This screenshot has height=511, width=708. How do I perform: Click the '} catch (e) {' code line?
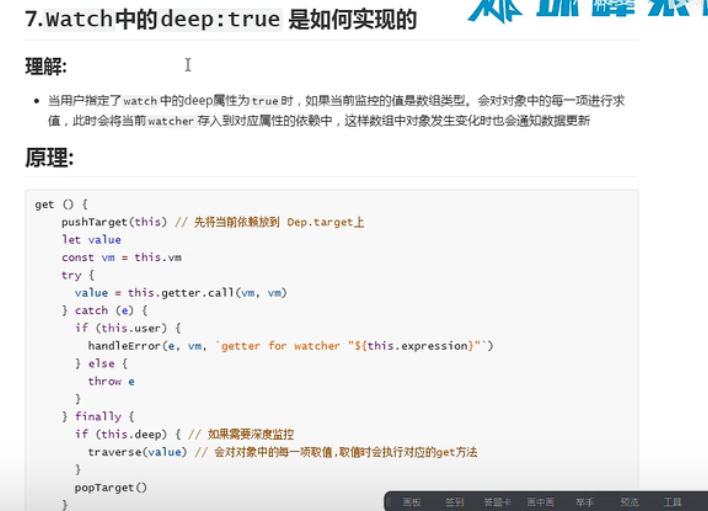[105, 311]
